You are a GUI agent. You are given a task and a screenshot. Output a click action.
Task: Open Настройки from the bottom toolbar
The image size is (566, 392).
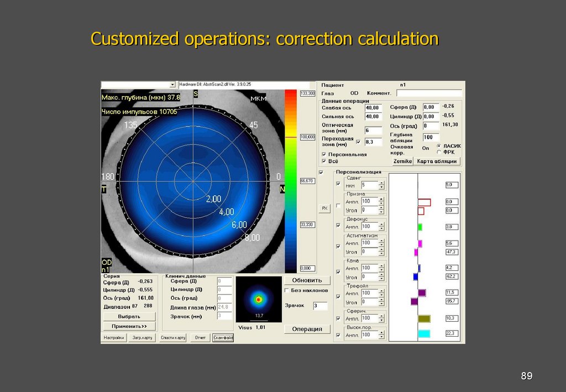coord(115,338)
